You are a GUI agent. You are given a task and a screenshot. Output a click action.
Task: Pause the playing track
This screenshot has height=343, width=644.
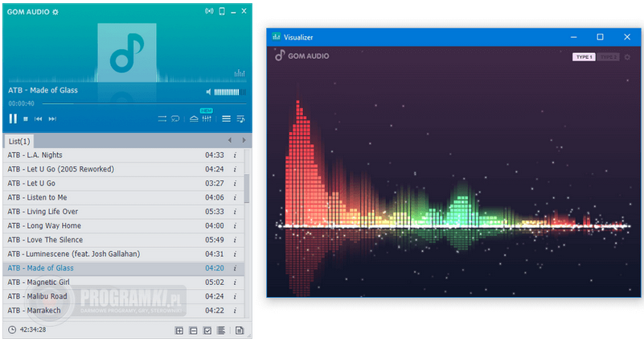13,119
